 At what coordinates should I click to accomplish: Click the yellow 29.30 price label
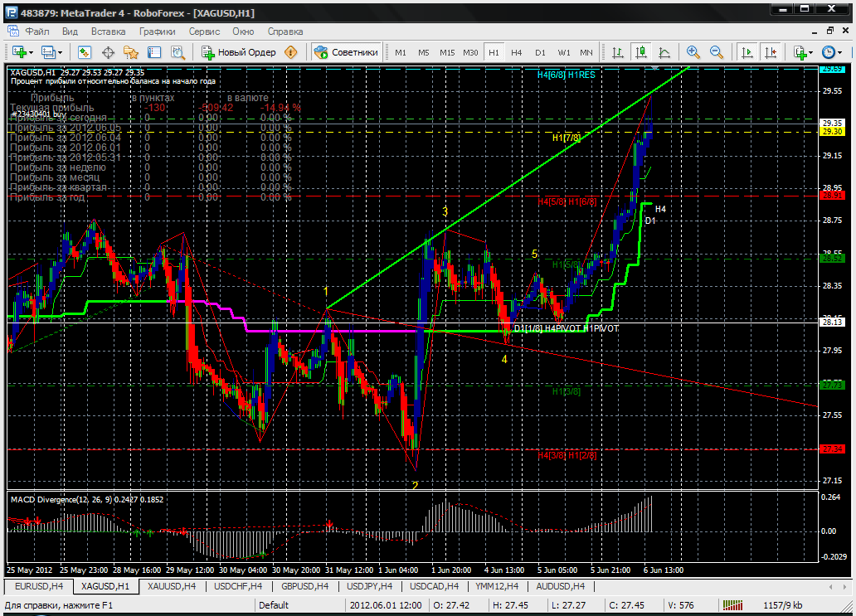coord(832,132)
